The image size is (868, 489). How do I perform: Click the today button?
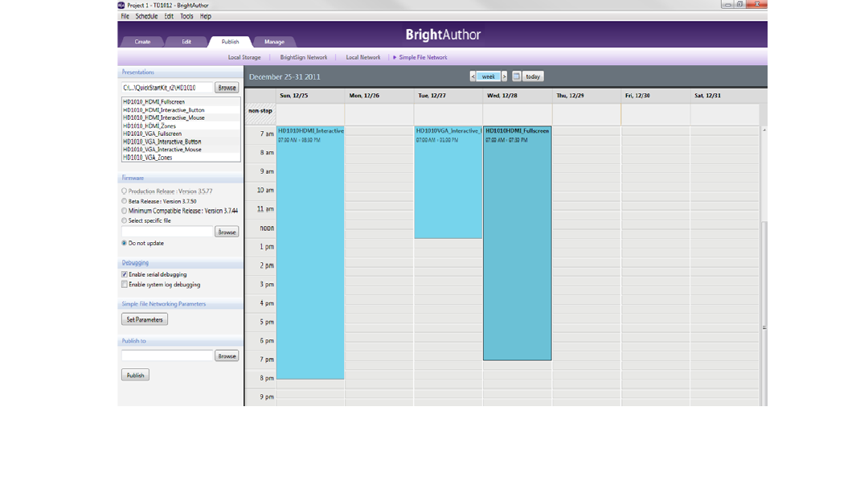point(533,76)
